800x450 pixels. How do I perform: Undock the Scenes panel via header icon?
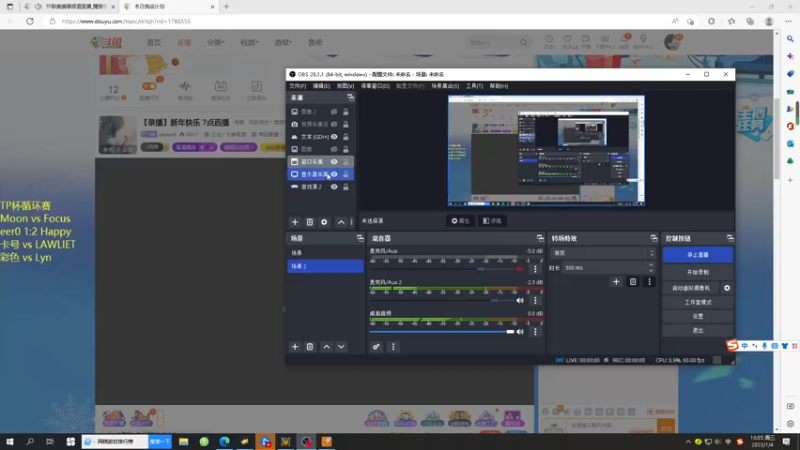(360, 238)
